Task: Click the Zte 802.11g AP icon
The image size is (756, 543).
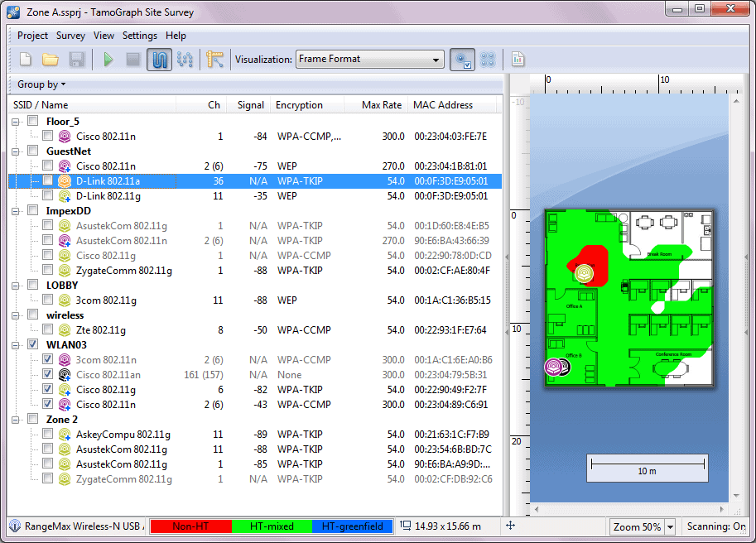Action: pyautogui.click(x=64, y=330)
